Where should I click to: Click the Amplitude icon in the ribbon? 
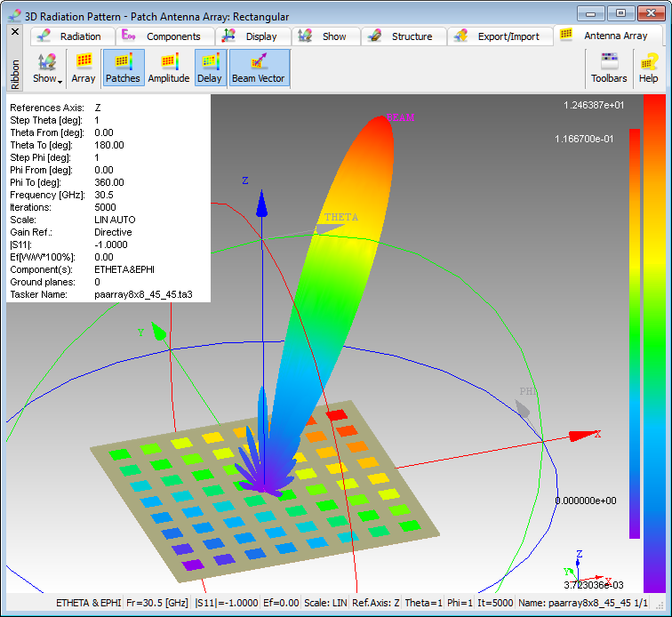coord(168,68)
